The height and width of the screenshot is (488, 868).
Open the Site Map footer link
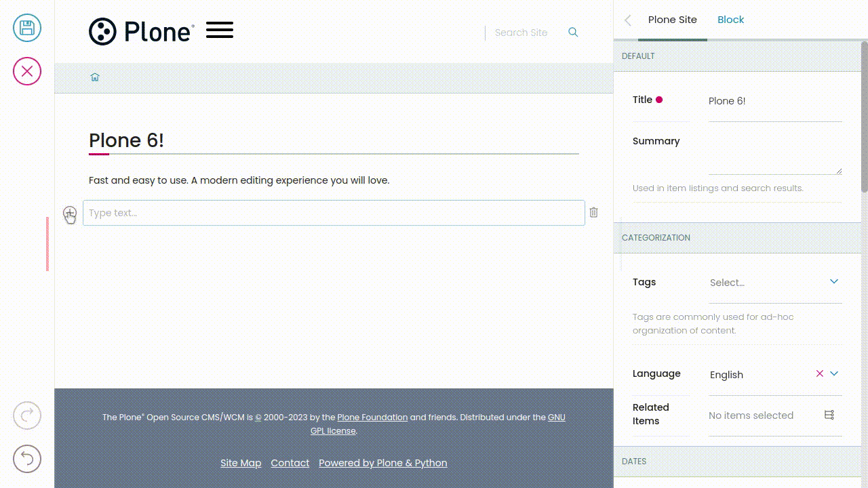click(x=241, y=463)
